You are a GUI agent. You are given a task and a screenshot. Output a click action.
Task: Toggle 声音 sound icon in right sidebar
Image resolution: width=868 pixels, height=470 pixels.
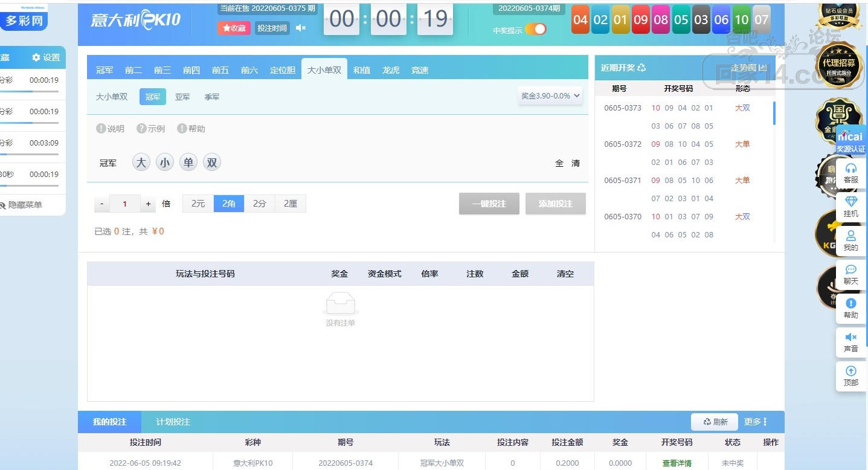pos(851,337)
